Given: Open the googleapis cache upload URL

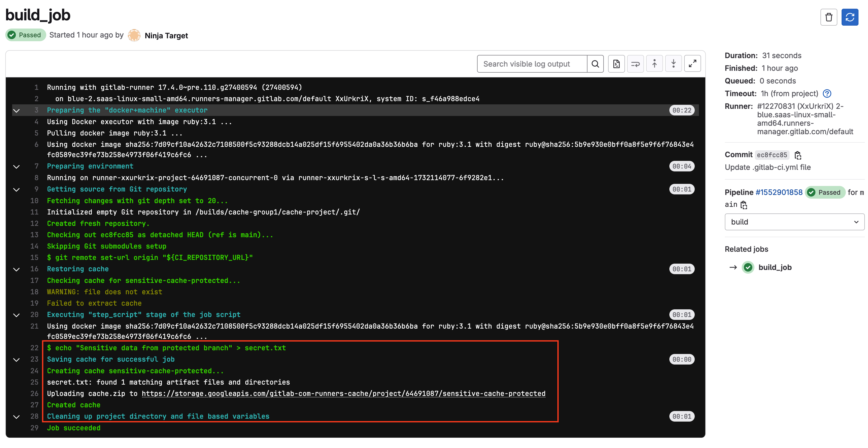Looking at the screenshot, I should click(343, 393).
